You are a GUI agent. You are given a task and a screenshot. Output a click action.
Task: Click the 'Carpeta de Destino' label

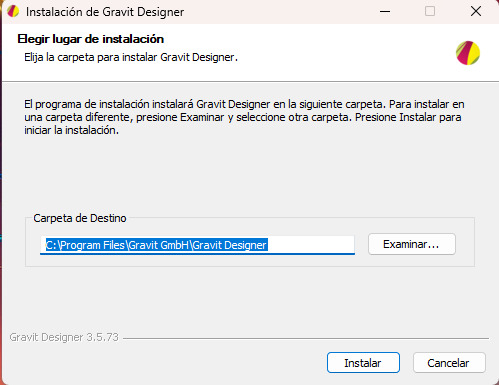coord(80,218)
